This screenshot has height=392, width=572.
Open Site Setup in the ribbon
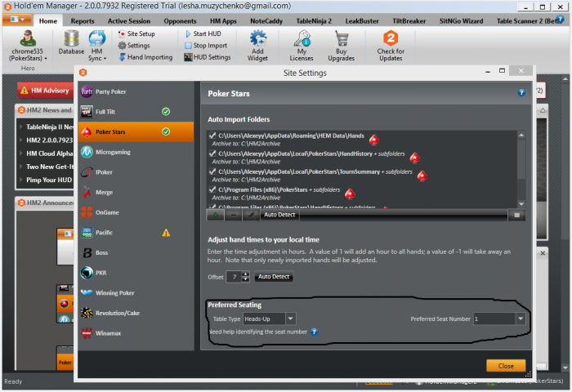(x=136, y=34)
